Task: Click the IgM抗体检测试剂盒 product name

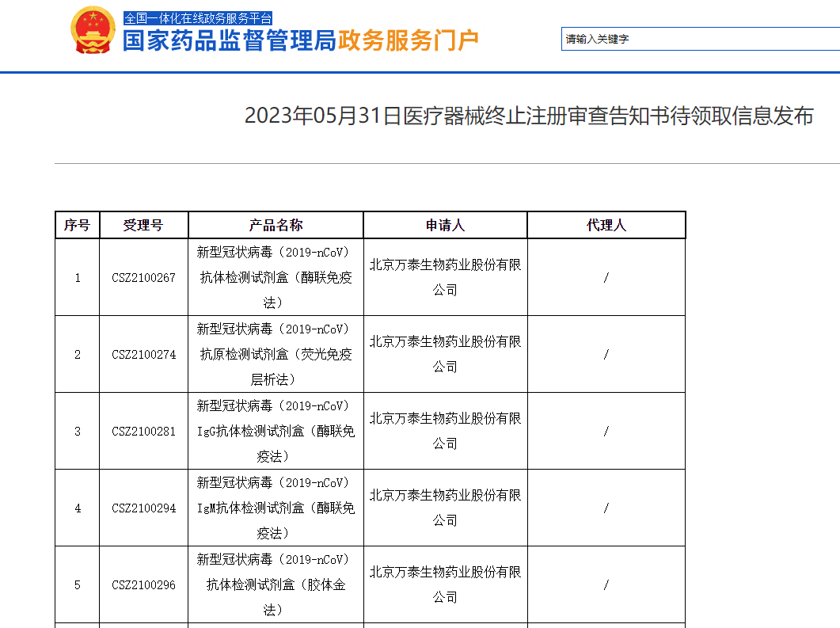Action: (x=276, y=508)
